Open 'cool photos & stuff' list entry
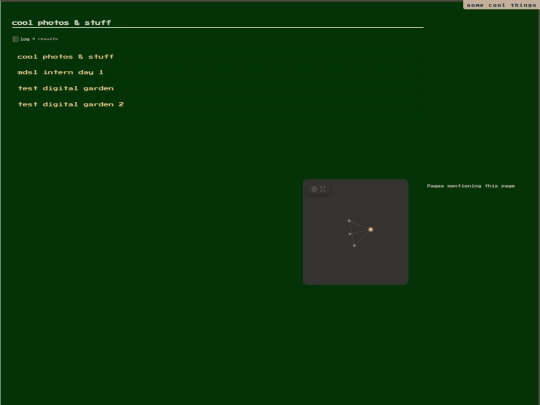 (x=65, y=56)
